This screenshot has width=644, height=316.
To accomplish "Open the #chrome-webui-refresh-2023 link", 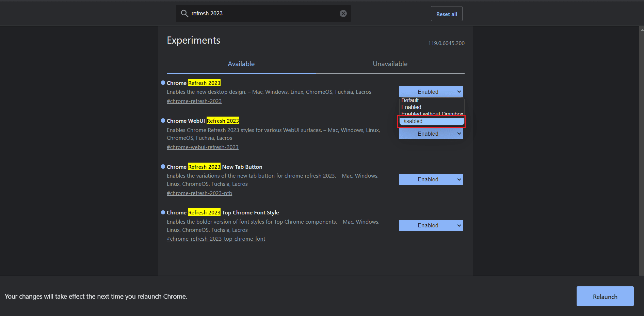I will pos(203,147).
